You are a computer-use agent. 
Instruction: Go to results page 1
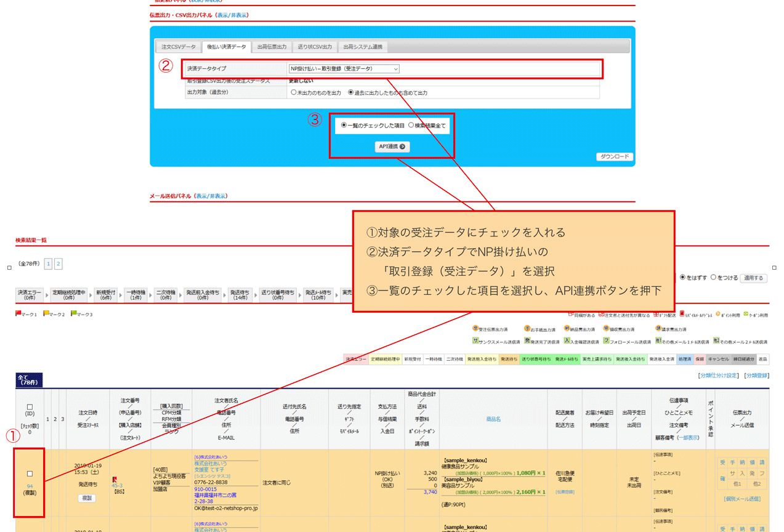(49, 264)
